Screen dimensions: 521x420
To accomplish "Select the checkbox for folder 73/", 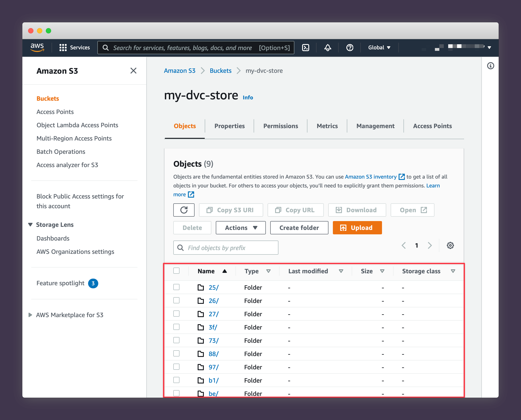I will 176,340.
